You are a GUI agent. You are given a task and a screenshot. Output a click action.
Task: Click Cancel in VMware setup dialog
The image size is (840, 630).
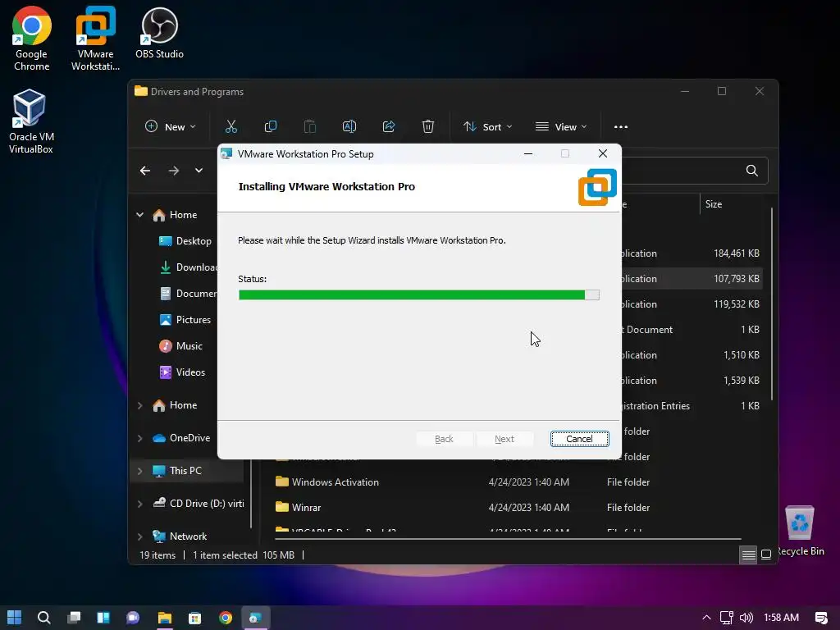click(580, 439)
